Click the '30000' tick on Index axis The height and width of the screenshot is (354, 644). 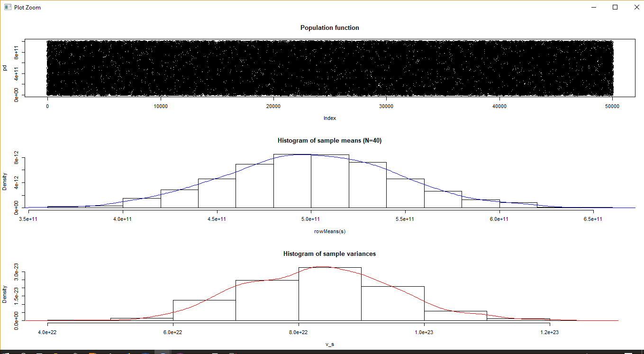point(387,107)
